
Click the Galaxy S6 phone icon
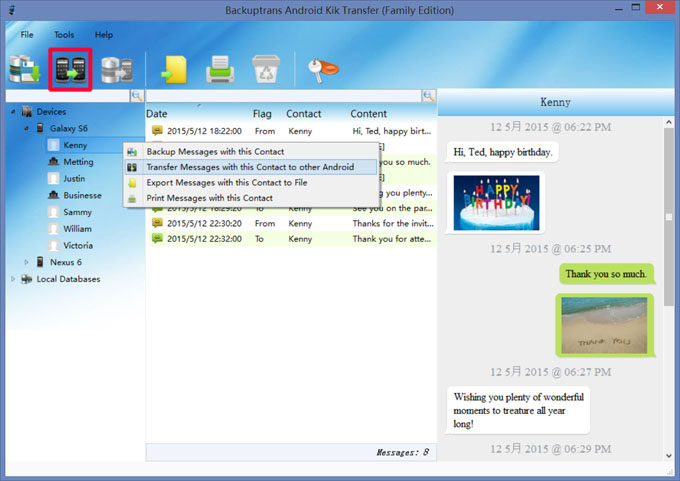[40, 128]
